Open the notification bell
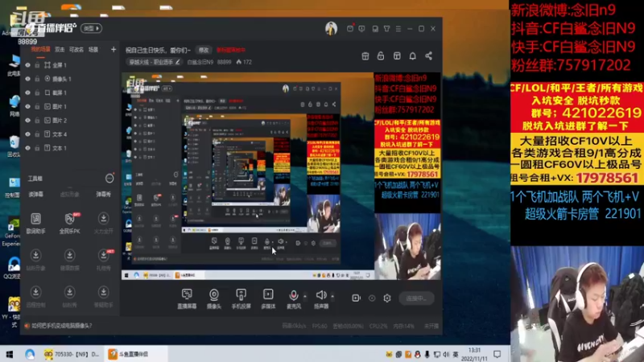644x362 pixels. (x=412, y=56)
